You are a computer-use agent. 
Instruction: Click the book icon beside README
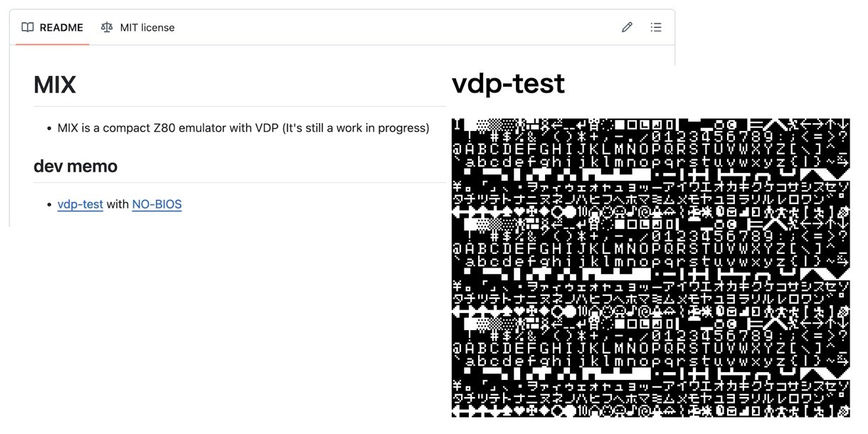tap(28, 28)
